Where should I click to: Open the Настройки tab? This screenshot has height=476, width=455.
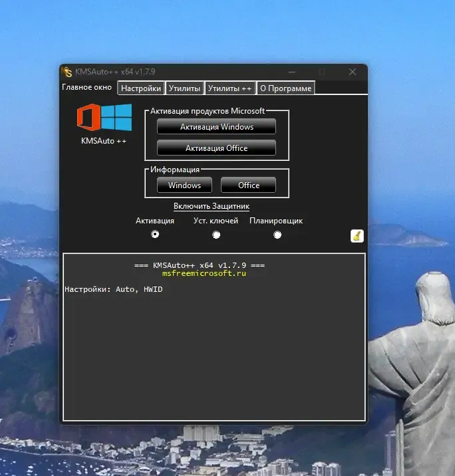pos(141,88)
